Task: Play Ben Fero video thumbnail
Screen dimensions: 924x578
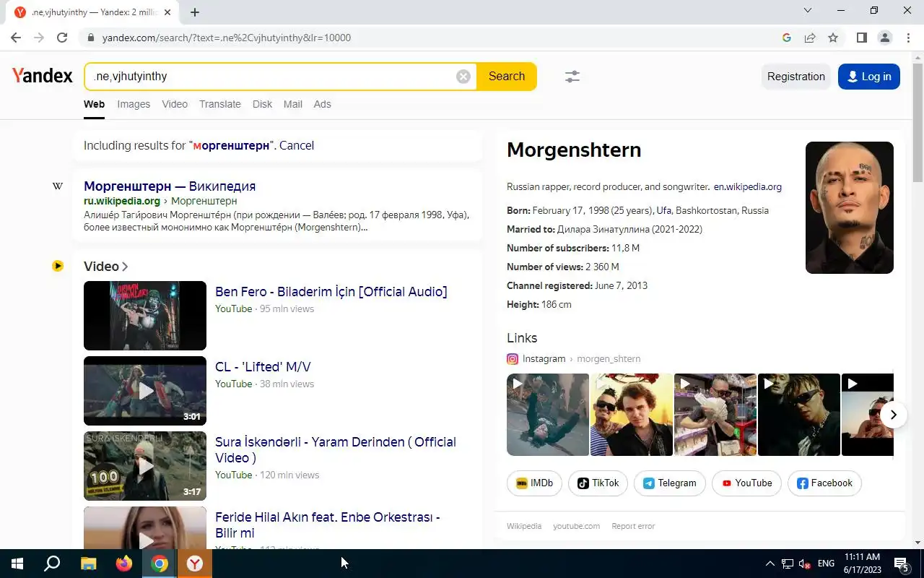Action: 145,316
